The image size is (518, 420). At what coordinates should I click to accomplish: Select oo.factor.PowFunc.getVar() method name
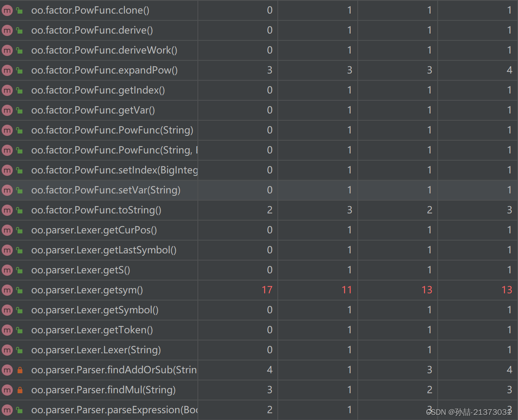coord(93,110)
